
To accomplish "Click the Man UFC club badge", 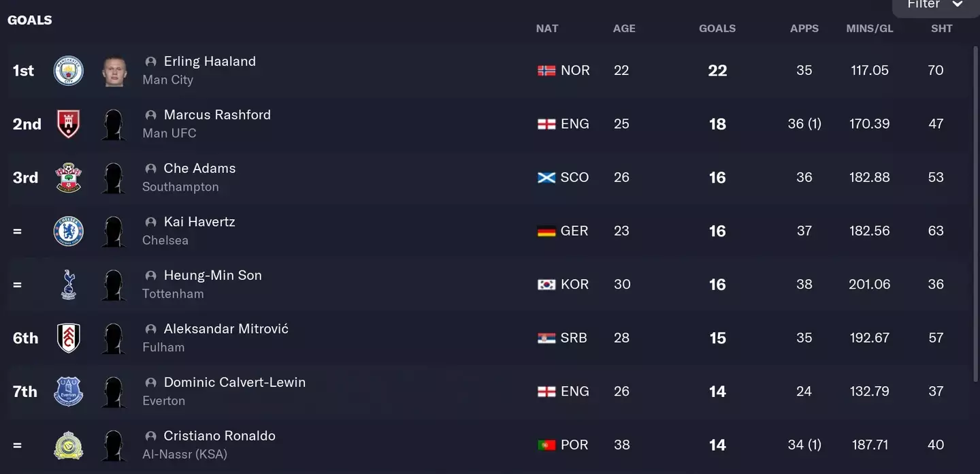I will 68,124.
